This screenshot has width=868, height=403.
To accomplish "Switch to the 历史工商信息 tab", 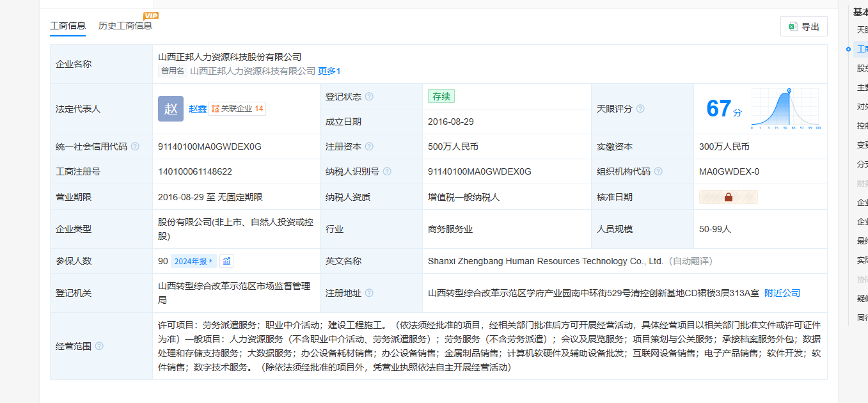I will [x=125, y=26].
